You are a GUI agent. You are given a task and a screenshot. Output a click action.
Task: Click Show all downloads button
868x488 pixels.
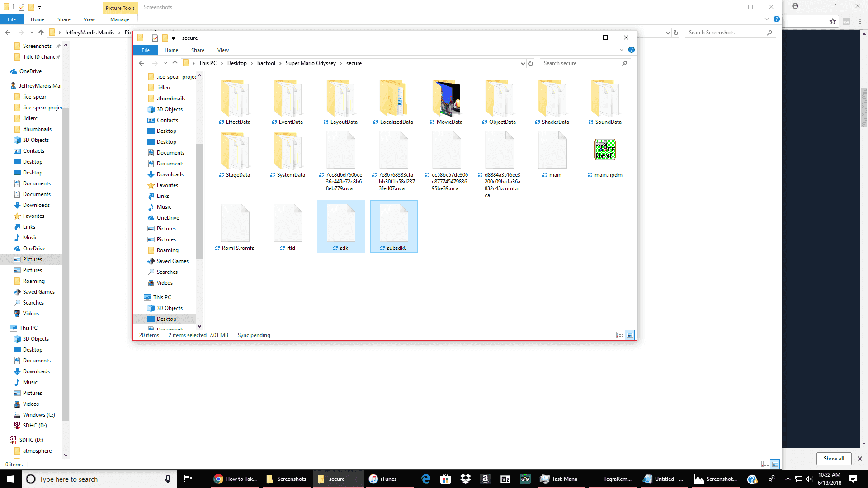[x=834, y=458]
